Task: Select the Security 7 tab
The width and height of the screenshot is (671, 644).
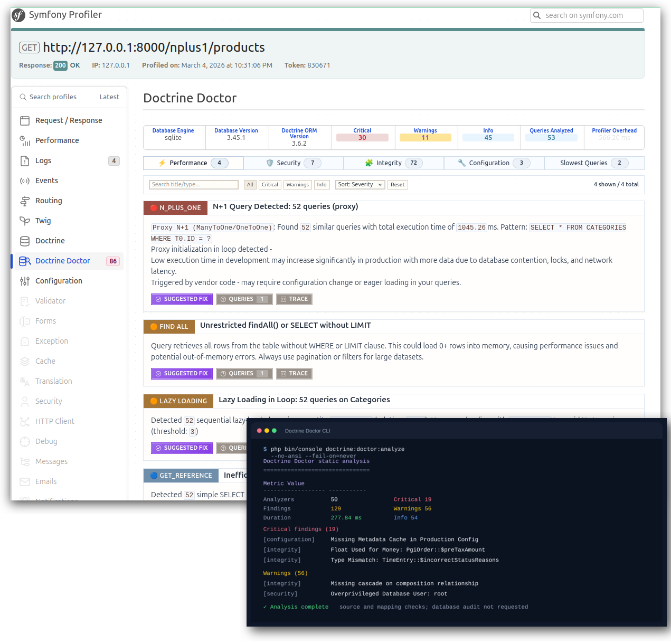Action: coord(293,163)
